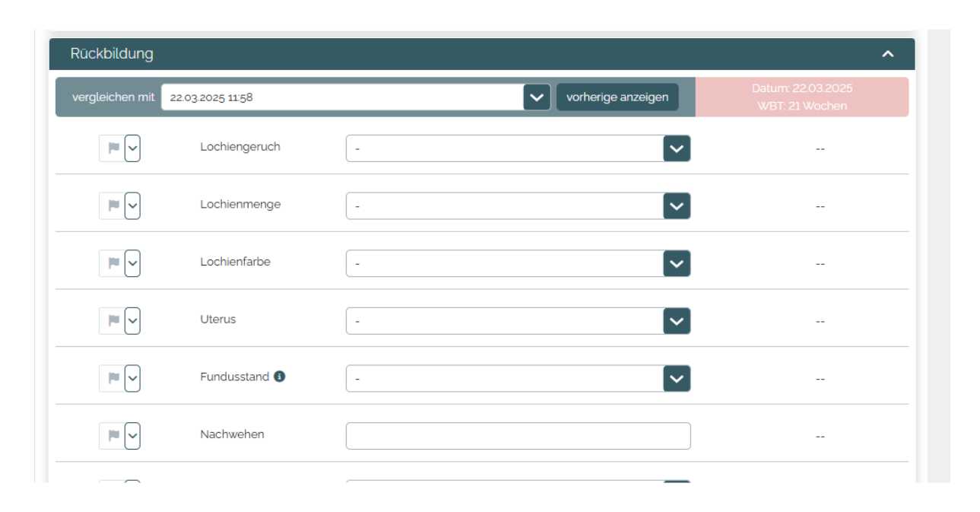Open flag options arrow for Lochiengeruch

click(x=133, y=148)
